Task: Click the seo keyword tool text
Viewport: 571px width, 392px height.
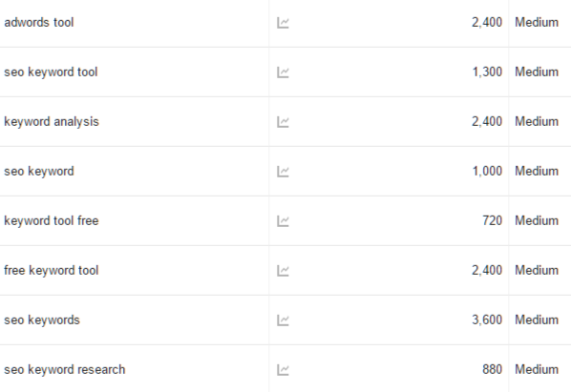Action: [51, 72]
